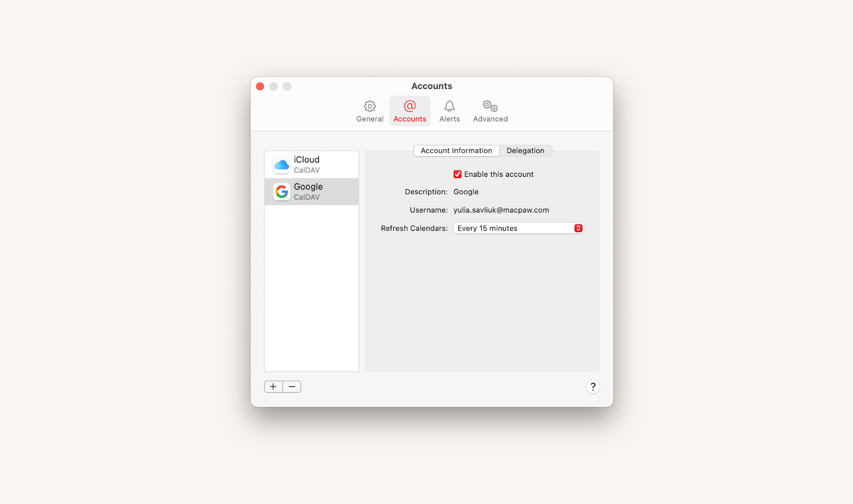The image size is (853, 504).
Task: Close the Accounts window with red button
Action: pyautogui.click(x=260, y=86)
